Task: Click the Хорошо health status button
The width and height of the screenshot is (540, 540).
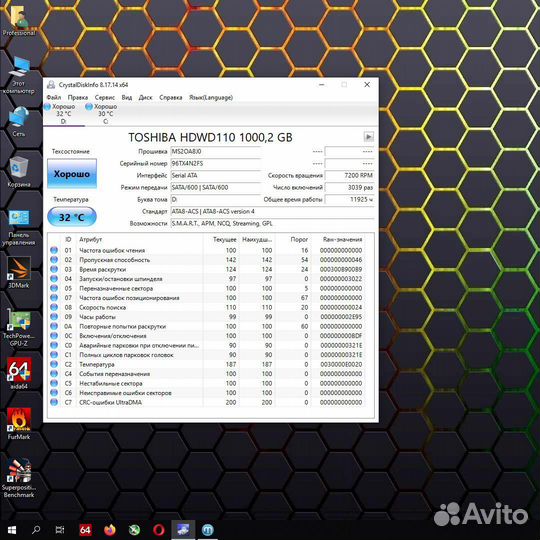Action: click(x=72, y=174)
